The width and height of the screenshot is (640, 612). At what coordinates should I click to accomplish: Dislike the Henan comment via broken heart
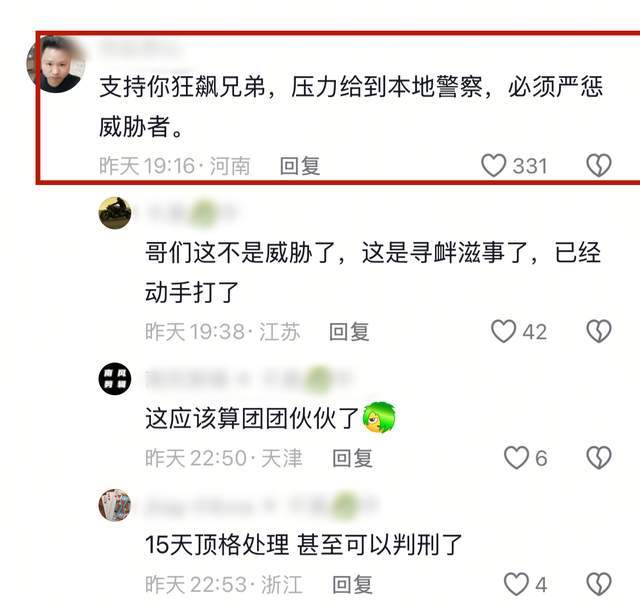click(599, 165)
